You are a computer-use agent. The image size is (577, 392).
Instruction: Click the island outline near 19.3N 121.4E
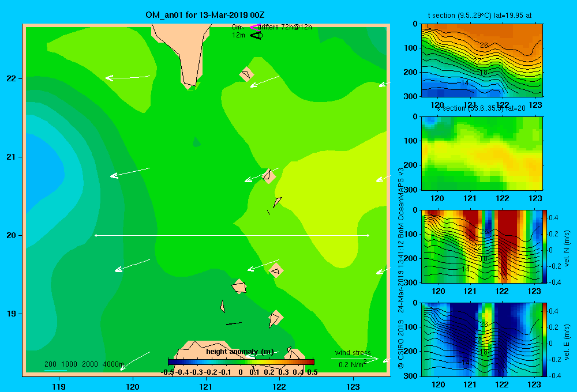coord(239,287)
